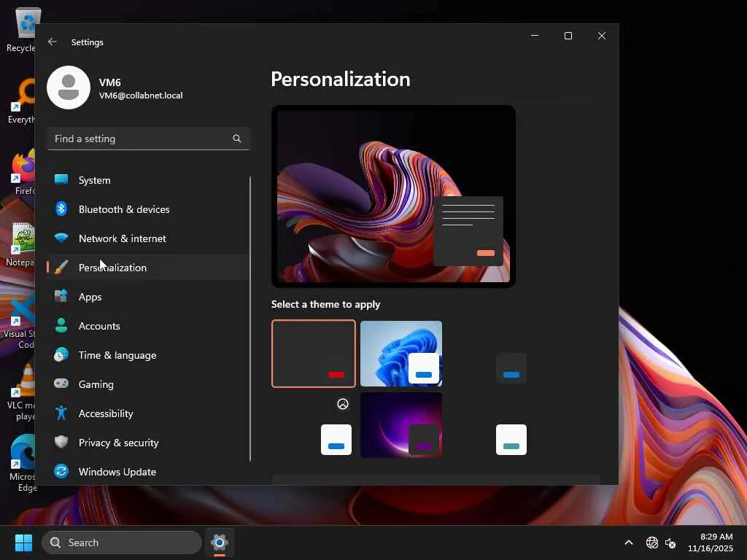747x560 pixels.
Task: Click the back arrow in Settings
Action: pos(53,42)
